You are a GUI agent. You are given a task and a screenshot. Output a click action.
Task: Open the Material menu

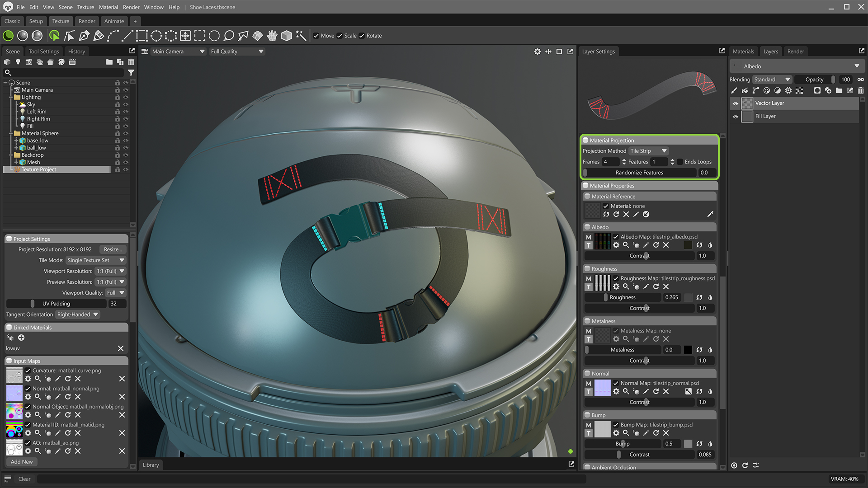pyautogui.click(x=108, y=7)
